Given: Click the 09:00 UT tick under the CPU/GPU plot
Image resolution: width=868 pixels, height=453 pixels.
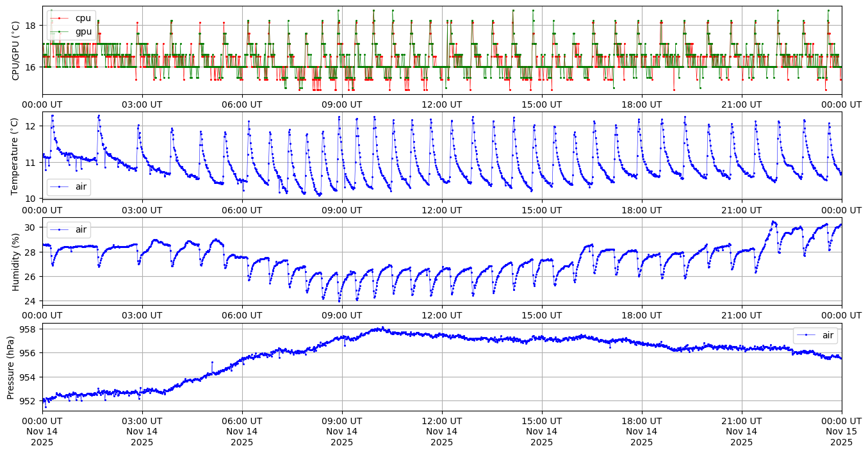Looking at the screenshot, I should click(x=342, y=104).
